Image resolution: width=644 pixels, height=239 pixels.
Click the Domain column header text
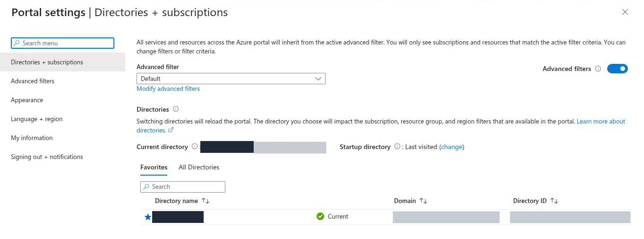pos(405,201)
